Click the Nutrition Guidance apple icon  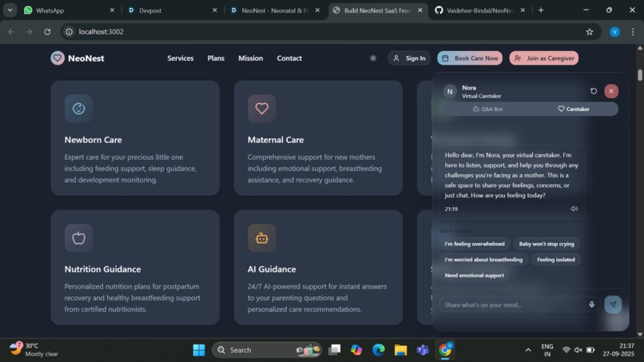click(78, 238)
